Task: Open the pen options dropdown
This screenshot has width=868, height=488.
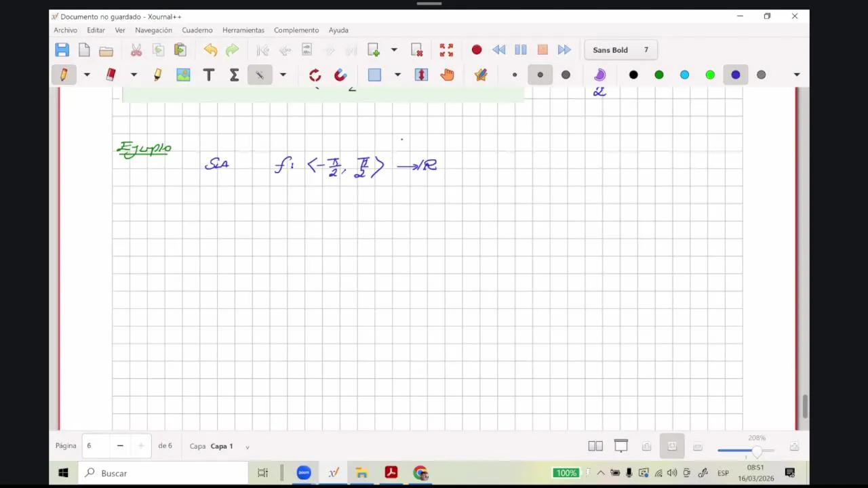Action: point(87,75)
